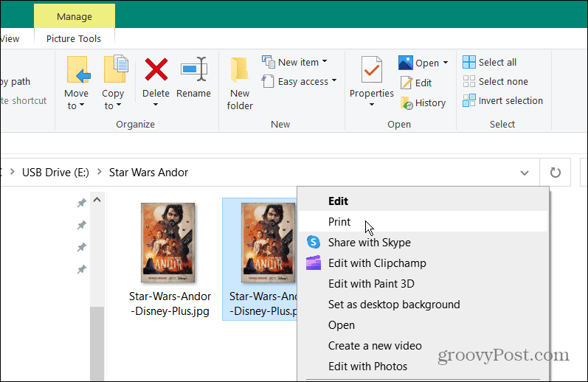Click the Properties checkmark icon
588x382 pixels.
(x=371, y=69)
